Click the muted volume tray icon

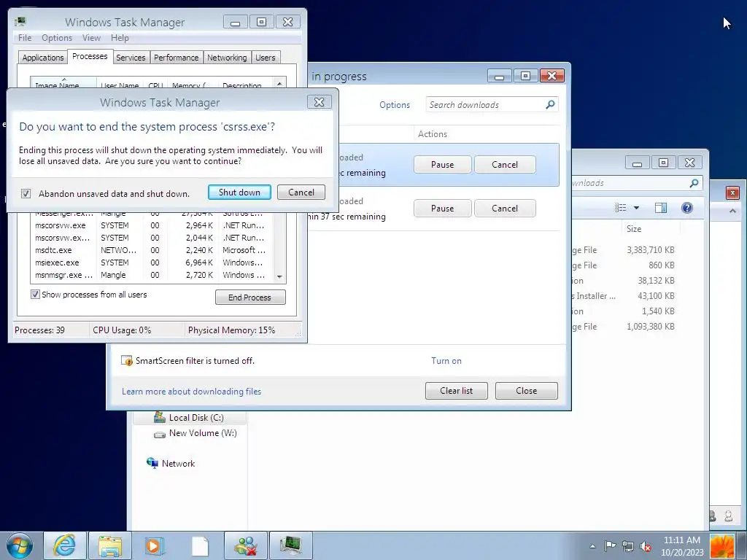point(646,546)
